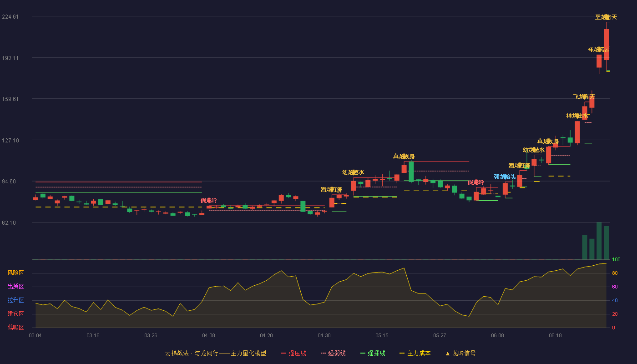637x364 pixels.
Task: Select the 拉升区 zone label
Action: pos(16,300)
